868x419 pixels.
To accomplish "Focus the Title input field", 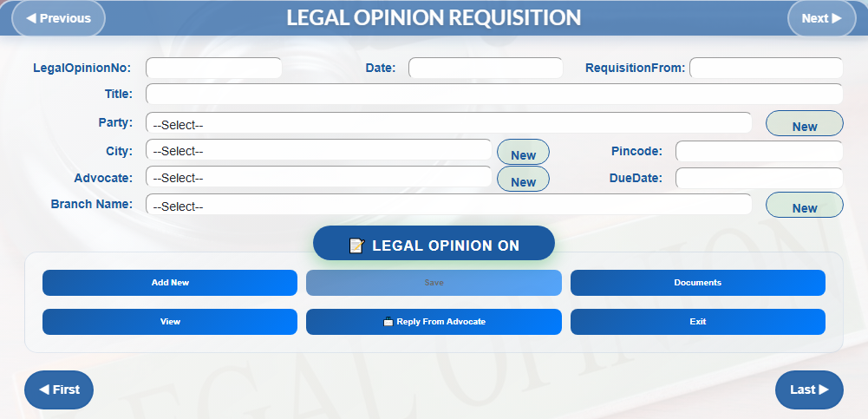I will pyautogui.click(x=494, y=94).
